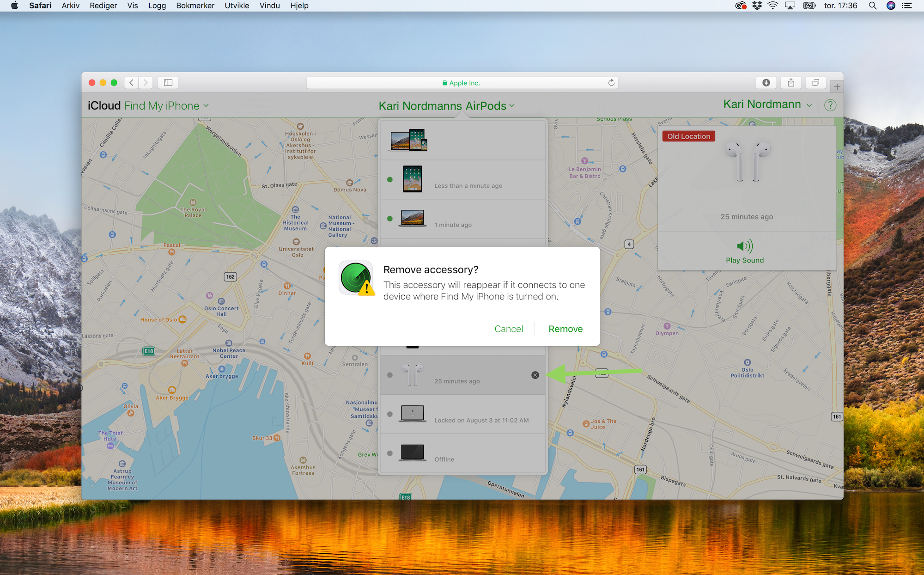
Task: Click Olympen map marker
Action: tap(667, 326)
